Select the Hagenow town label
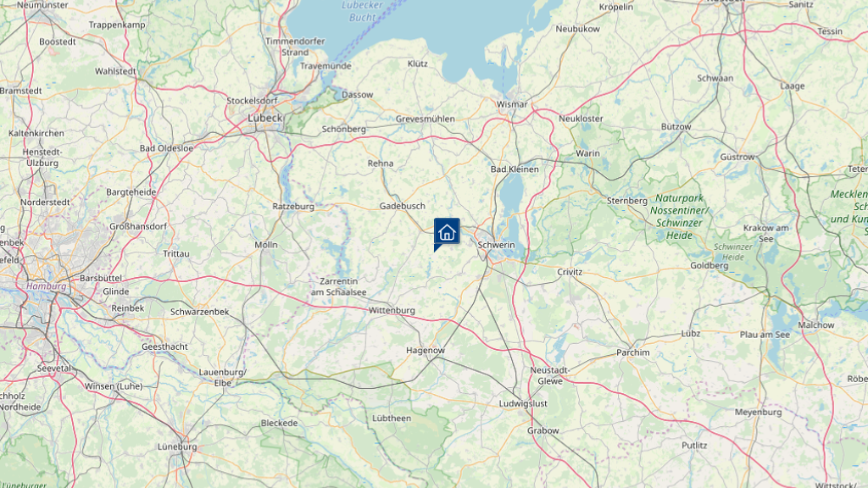 click(x=426, y=350)
